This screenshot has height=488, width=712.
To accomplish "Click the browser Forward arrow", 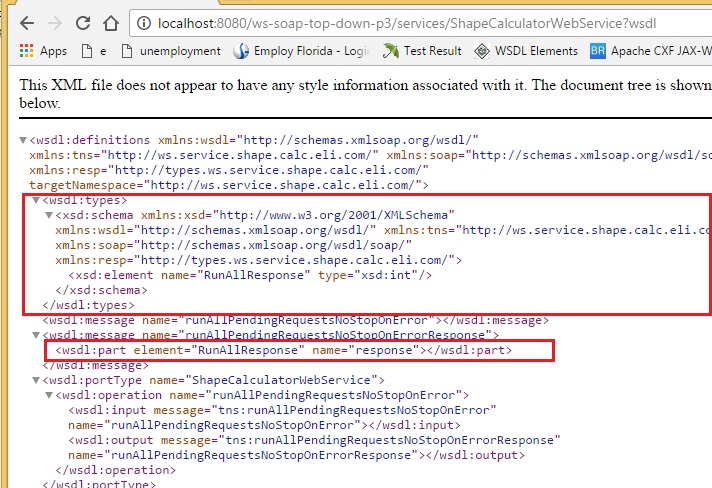I will [55, 23].
